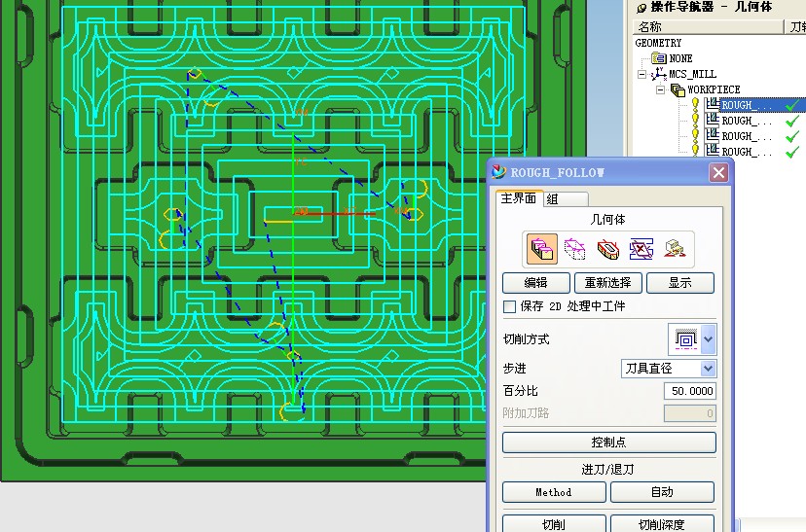Click the 重新选择 button
The width and height of the screenshot is (806, 532).
point(608,283)
